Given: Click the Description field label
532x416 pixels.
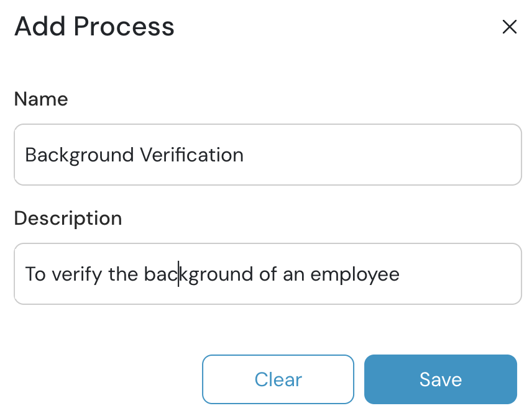Looking at the screenshot, I should point(68,218).
